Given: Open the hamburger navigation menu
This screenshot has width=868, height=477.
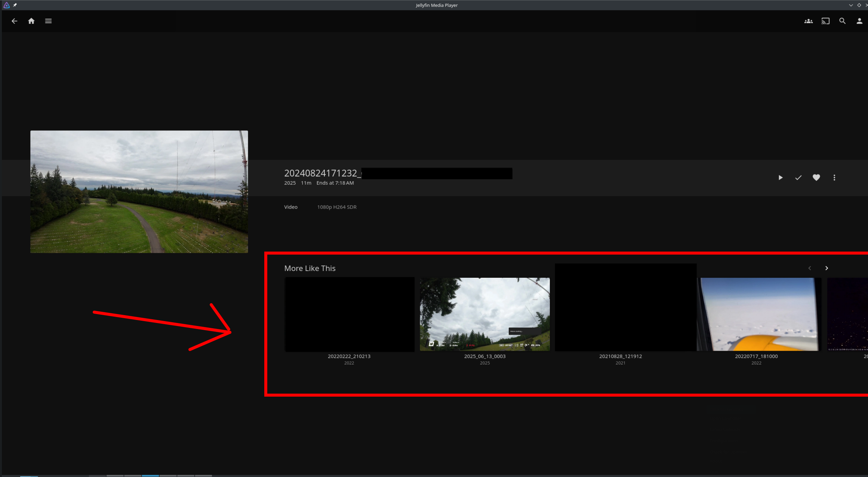Looking at the screenshot, I should tap(48, 21).
